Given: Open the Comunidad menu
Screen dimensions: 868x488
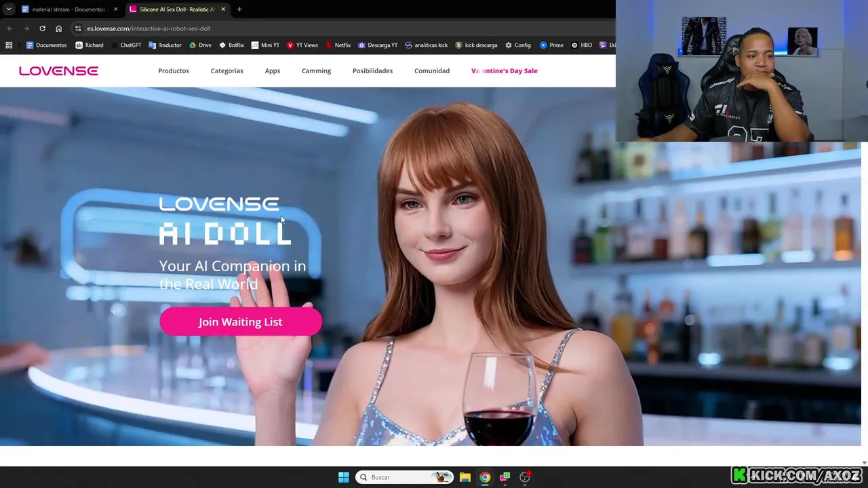Looking at the screenshot, I should pyautogui.click(x=432, y=70).
